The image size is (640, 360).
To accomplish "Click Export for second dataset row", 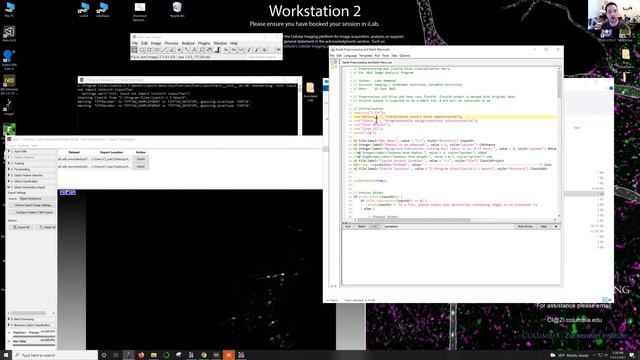I will [x=141, y=167].
